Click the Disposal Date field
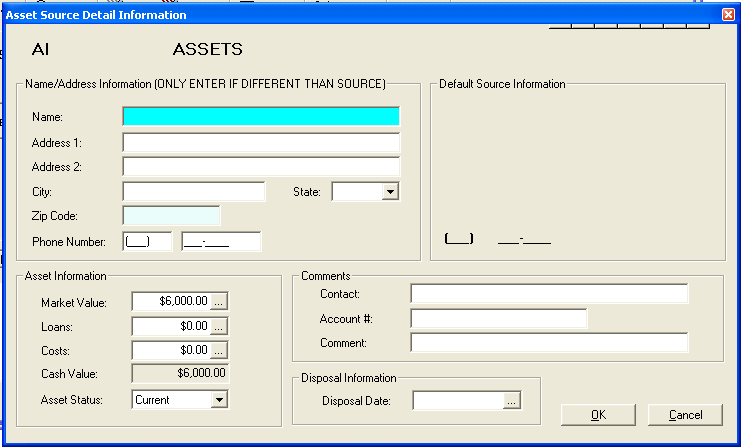 458,401
